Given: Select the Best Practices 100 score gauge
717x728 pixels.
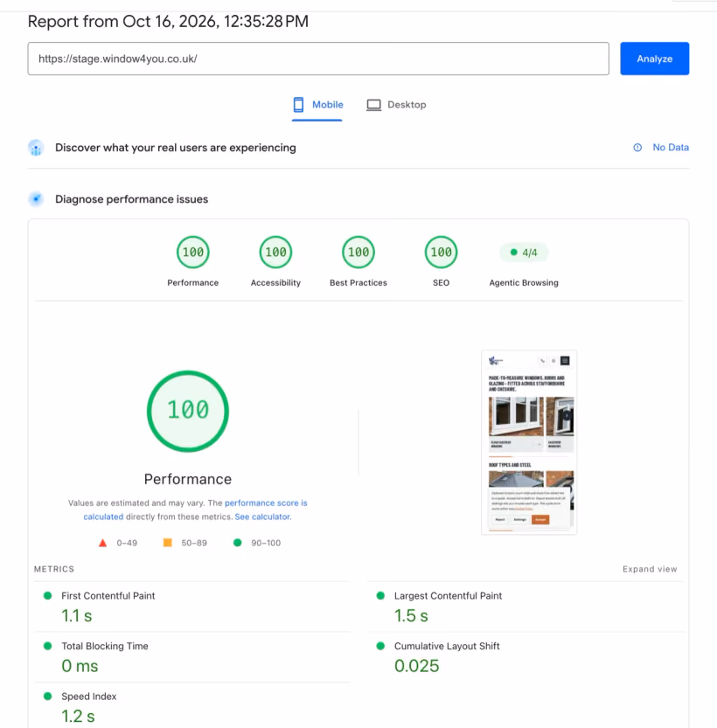Looking at the screenshot, I should coord(358,252).
